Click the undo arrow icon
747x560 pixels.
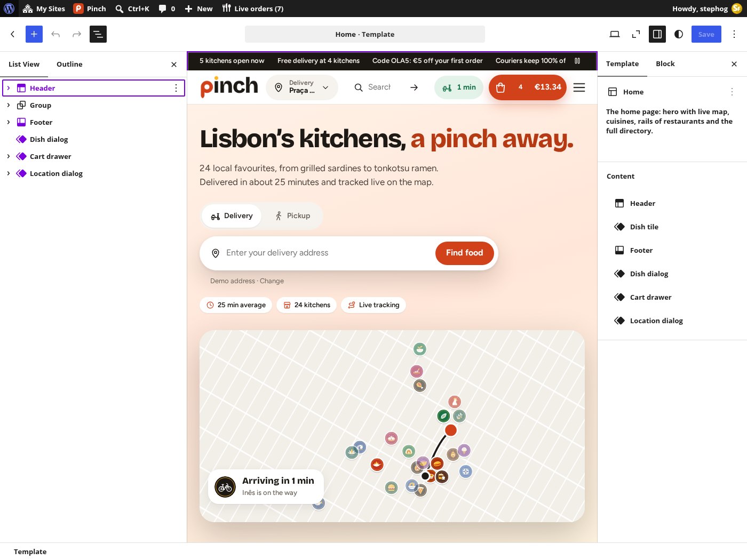(x=55, y=34)
